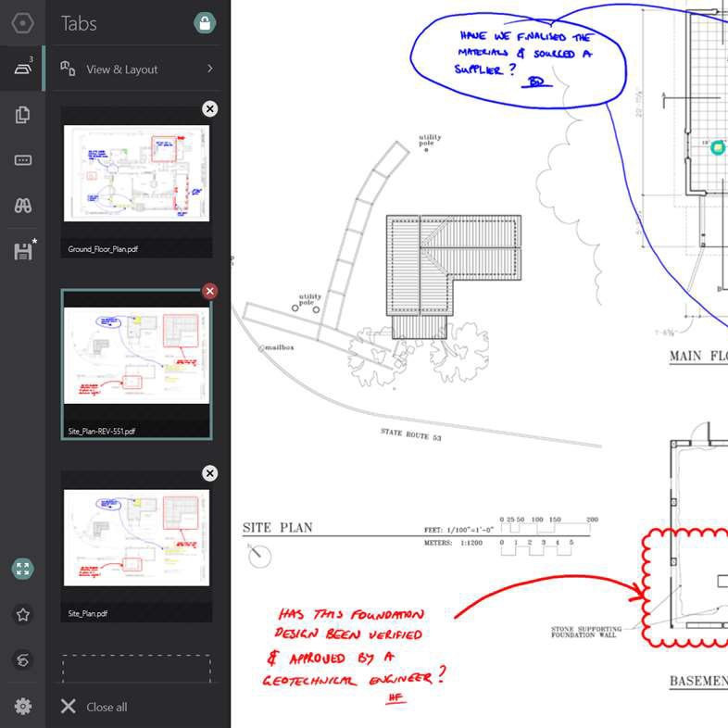
Task: Open the Tabs panel icon in sidebar
Action: (x=22, y=68)
